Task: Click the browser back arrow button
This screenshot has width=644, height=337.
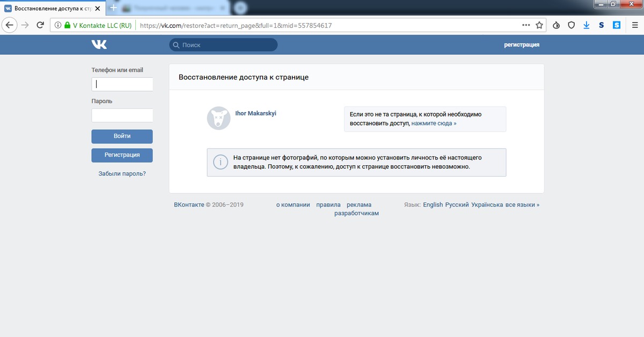Action: (x=10, y=25)
